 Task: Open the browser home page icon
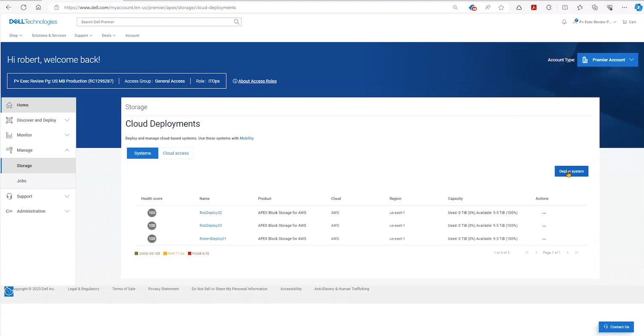click(x=39, y=7)
